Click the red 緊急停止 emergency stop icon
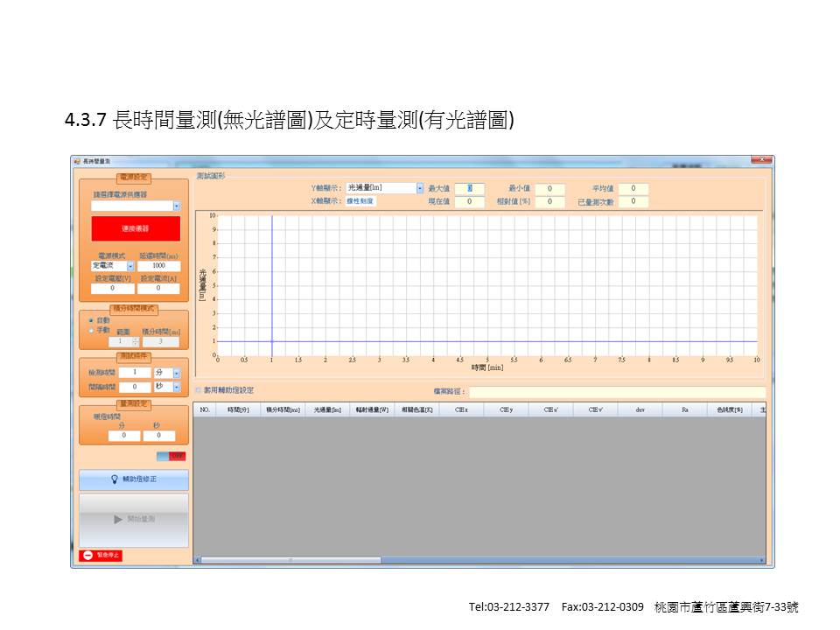Viewport: 840px width, 630px height. click(x=87, y=555)
